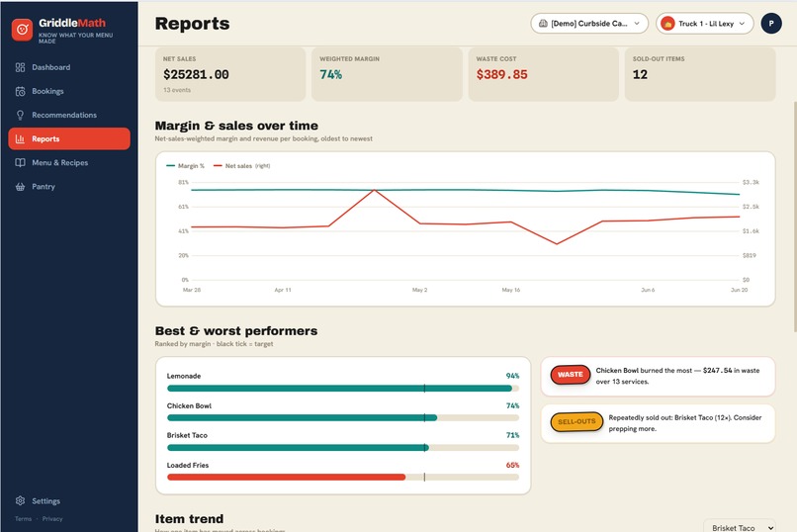Click the 'Mar 28' axis label
This screenshot has height=532, width=797.
[x=192, y=290]
